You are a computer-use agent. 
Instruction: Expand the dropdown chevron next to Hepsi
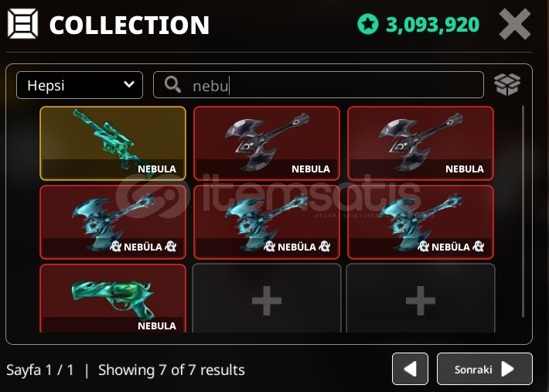point(129,84)
